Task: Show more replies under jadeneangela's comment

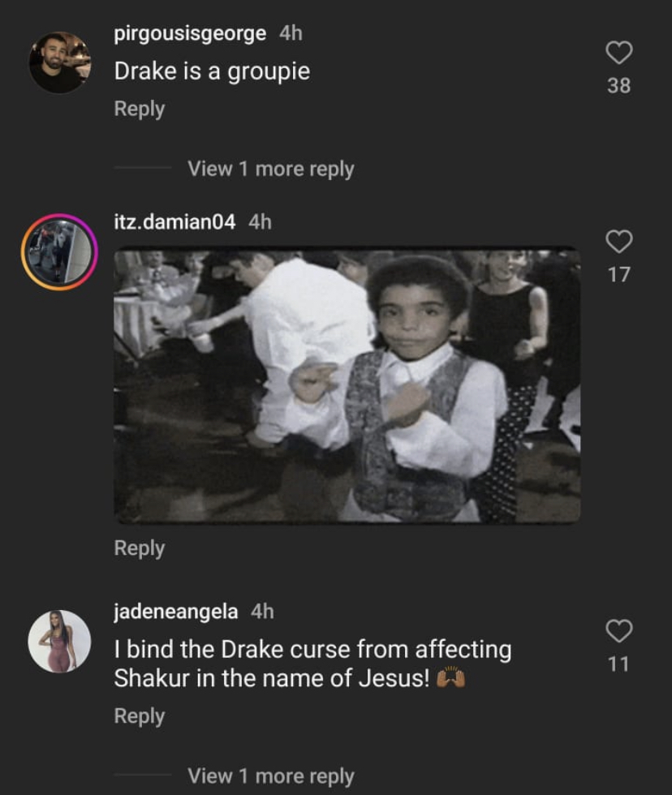Action: pos(270,776)
